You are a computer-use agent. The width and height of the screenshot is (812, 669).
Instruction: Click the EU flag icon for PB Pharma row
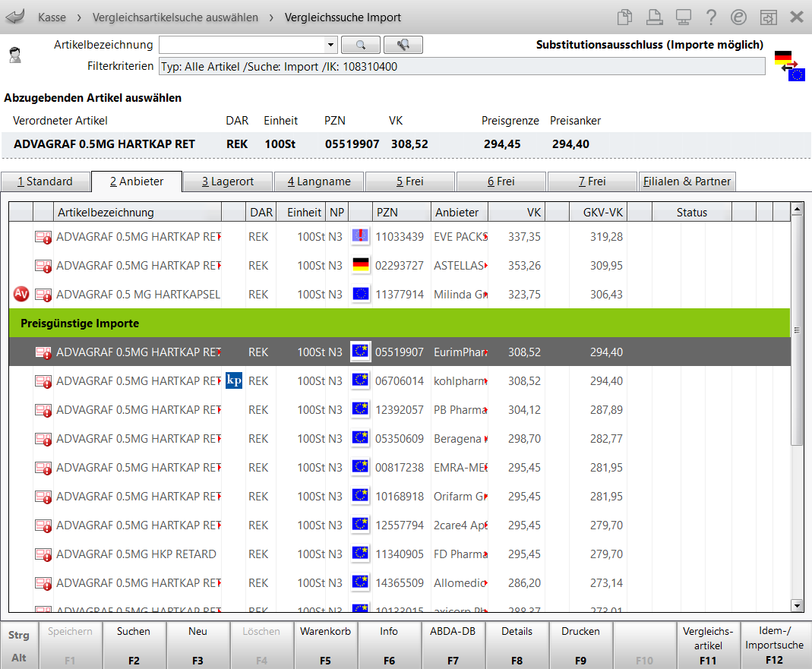click(x=361, y=409)
